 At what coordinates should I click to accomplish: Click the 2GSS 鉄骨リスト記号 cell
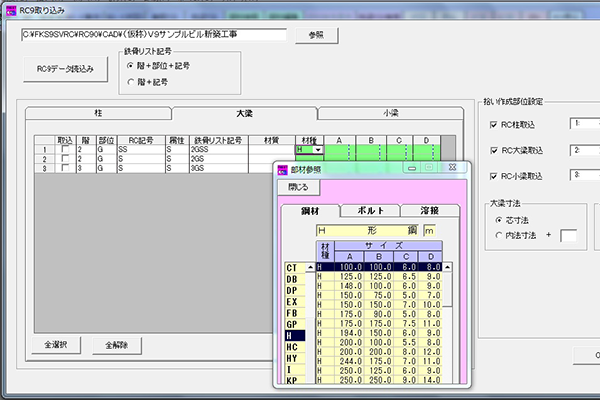click(x=218, y=150)
